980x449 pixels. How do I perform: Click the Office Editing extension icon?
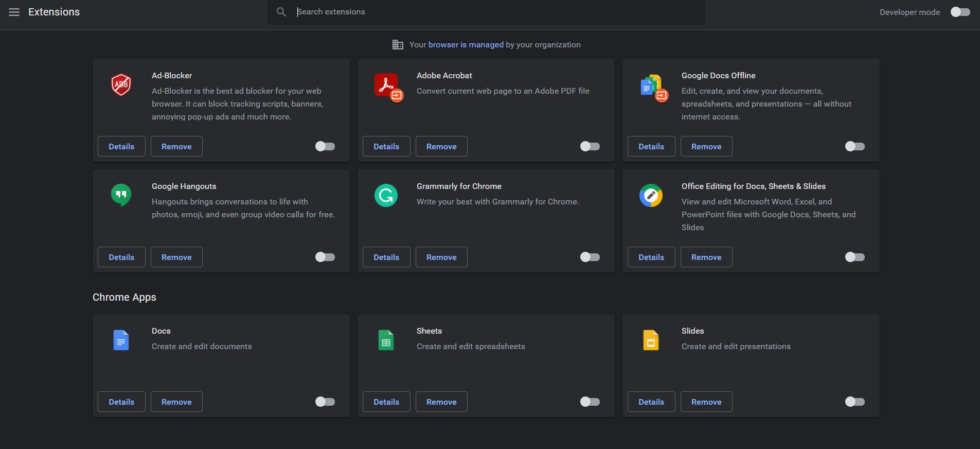(651, 196)
